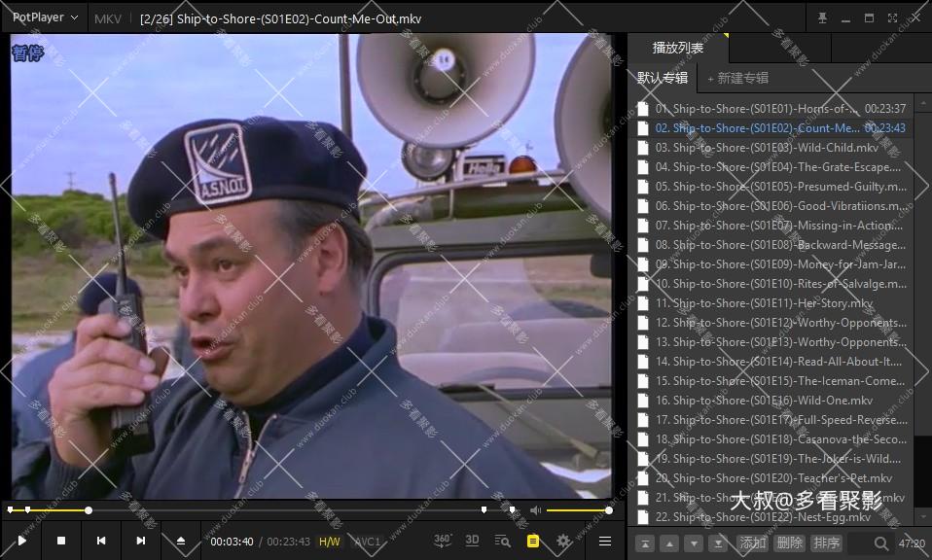Open the 排序 sort menu
Screen dimensions: 932x560
(x=826, y=543)
